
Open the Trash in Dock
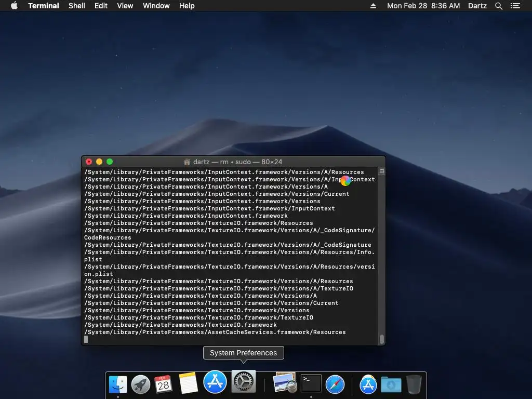tap(414, 384)
